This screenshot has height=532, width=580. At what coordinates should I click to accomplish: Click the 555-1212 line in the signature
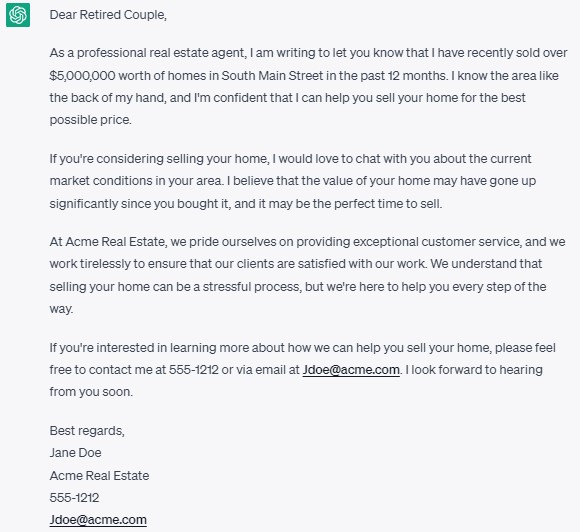pyautogui.click(x=74, y=498)
